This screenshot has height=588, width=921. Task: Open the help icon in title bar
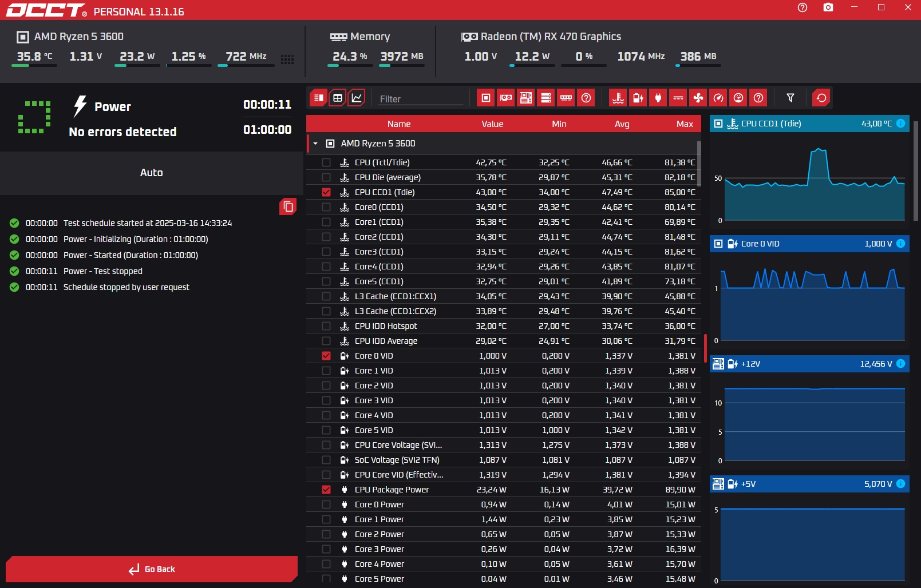point(803,7)
